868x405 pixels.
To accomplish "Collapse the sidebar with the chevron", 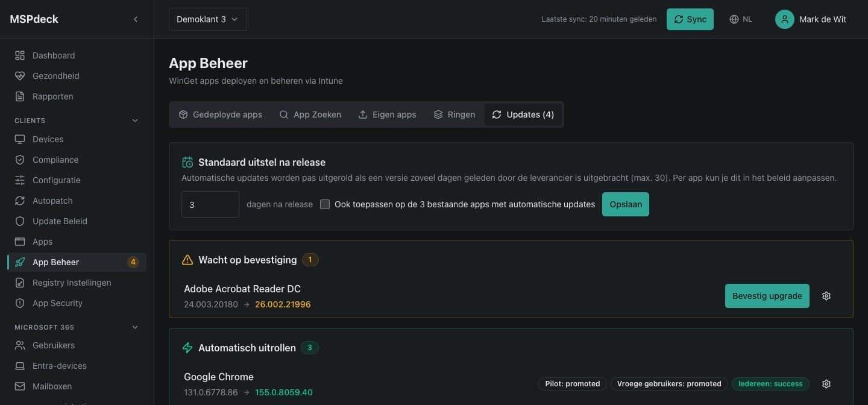I will [136, 19].
